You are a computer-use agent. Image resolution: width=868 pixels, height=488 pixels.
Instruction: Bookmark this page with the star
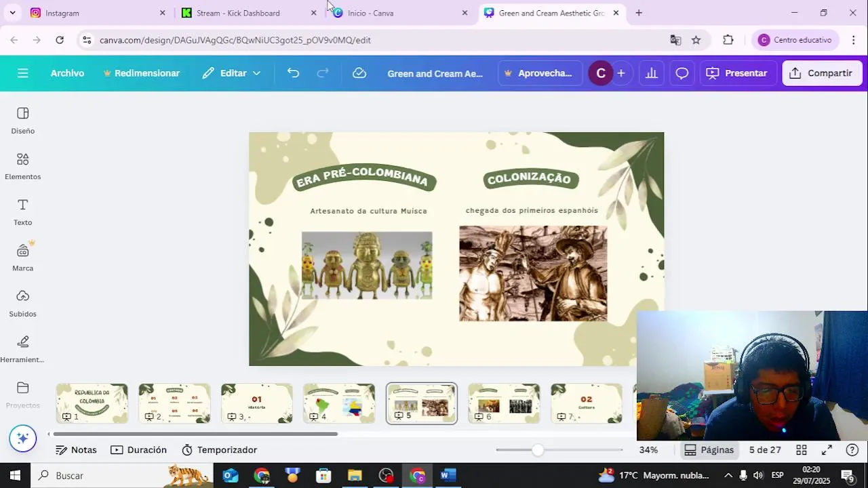pos(696,40)
